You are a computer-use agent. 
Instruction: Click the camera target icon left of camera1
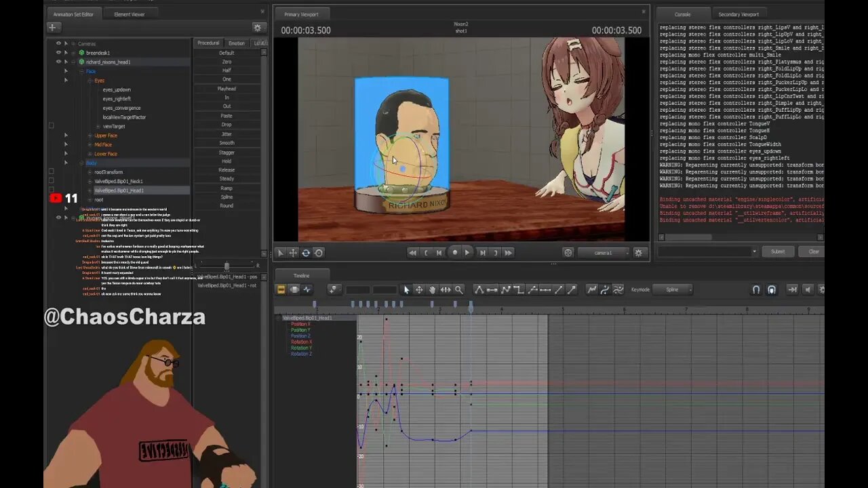point(568,253)
